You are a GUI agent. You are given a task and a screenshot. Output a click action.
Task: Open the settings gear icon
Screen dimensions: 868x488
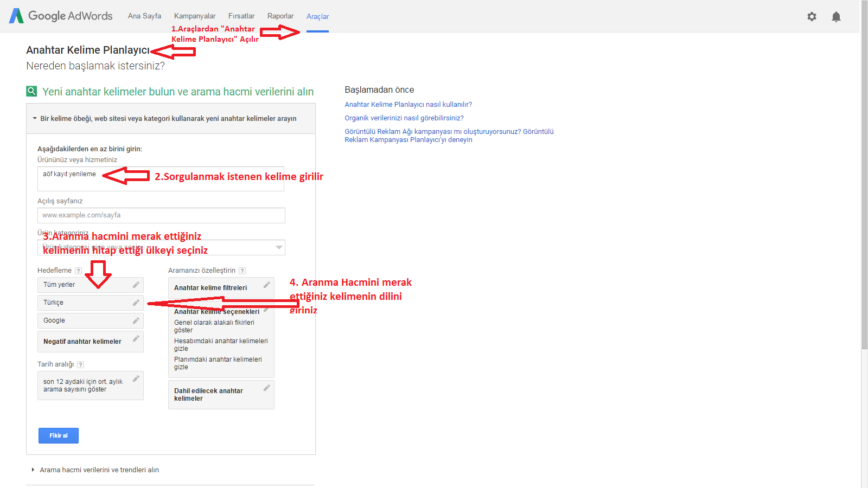812,16
